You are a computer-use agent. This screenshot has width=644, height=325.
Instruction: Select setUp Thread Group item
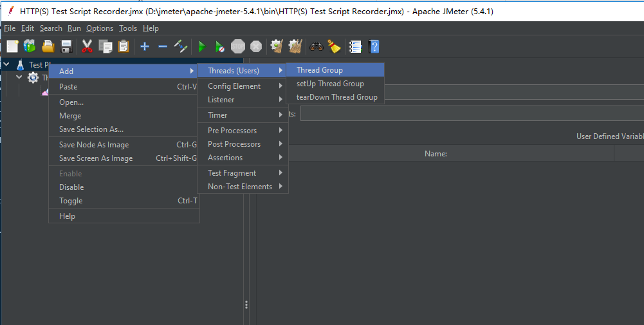tap(335, 84)
